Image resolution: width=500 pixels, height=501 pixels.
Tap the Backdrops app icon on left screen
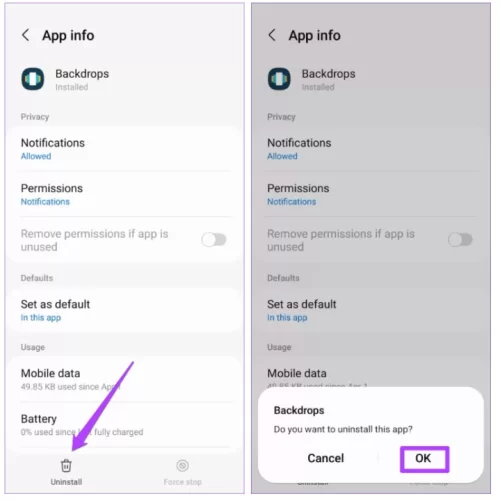point(33,79)
